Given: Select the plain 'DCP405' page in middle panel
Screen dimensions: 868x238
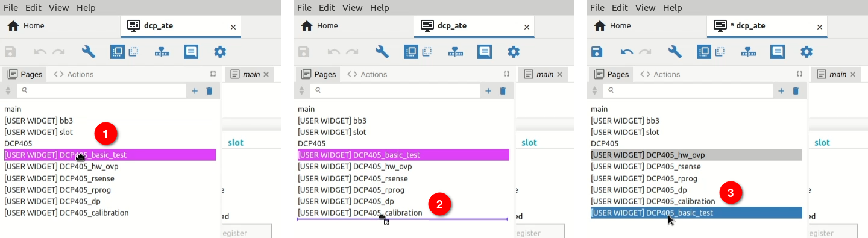Looking at the screenshot, I should [x=403, y=143].
